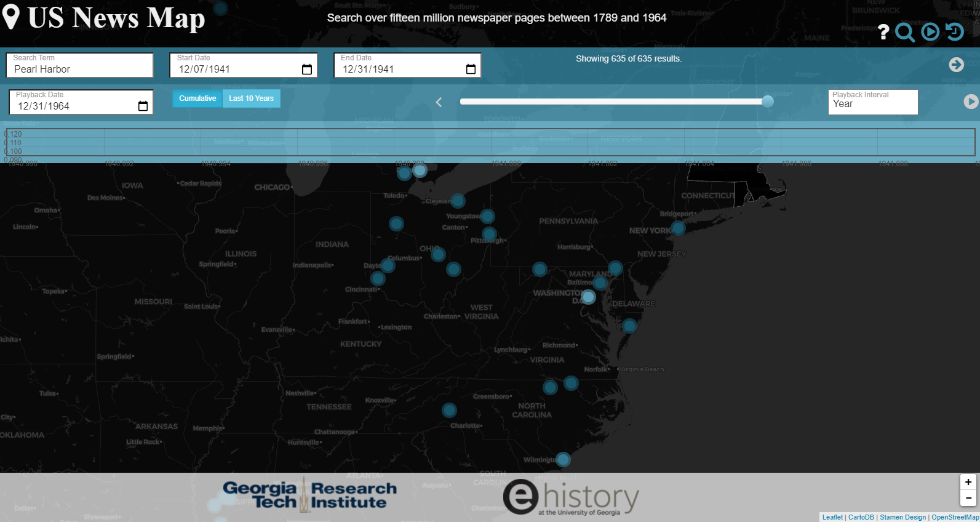
Task: Open Playback Date calendar picker icon
Action: (143, 106)
